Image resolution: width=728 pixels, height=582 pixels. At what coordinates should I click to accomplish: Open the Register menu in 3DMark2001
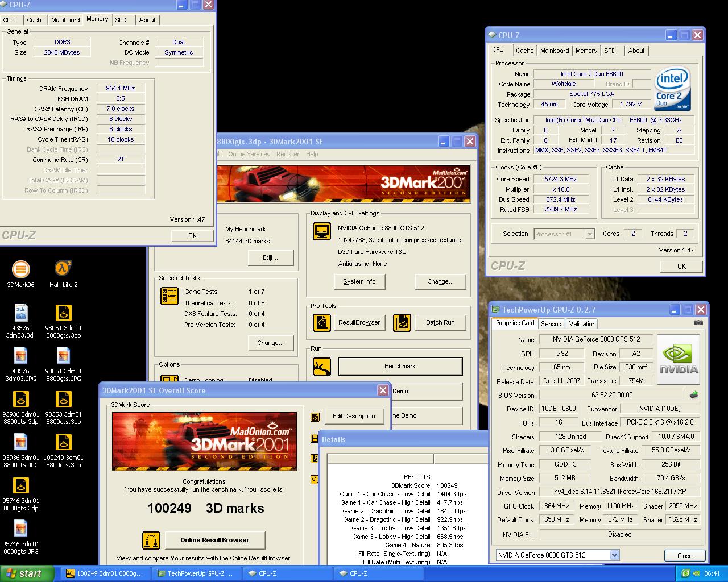tap(288, 154)
